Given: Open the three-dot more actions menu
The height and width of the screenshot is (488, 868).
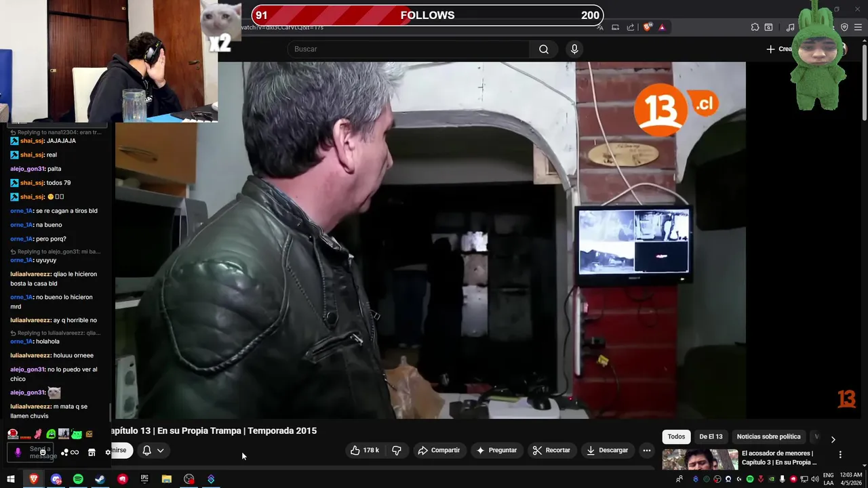Looking at the screenshot, I should pyautogui.click(x=647, y=450).
